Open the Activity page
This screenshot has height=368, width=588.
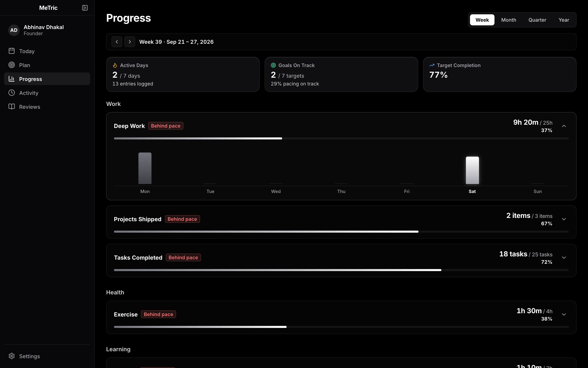pyautogui.click(x=47, y=92)
